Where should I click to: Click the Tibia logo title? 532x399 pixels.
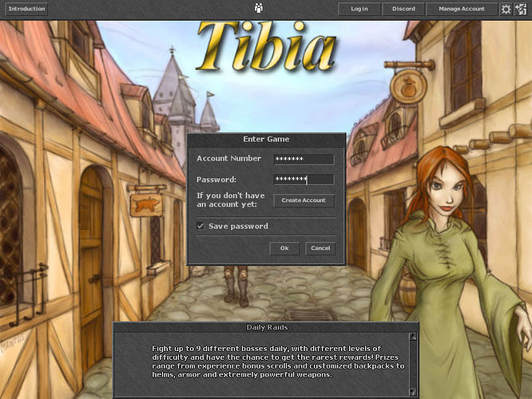pyautogui.click(x=266, y=44)
